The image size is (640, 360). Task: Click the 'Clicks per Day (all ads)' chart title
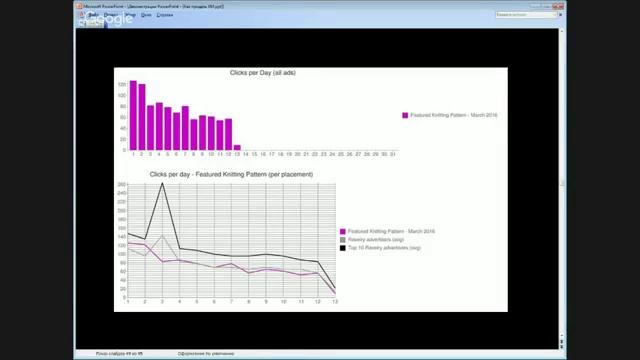point(263,73)
